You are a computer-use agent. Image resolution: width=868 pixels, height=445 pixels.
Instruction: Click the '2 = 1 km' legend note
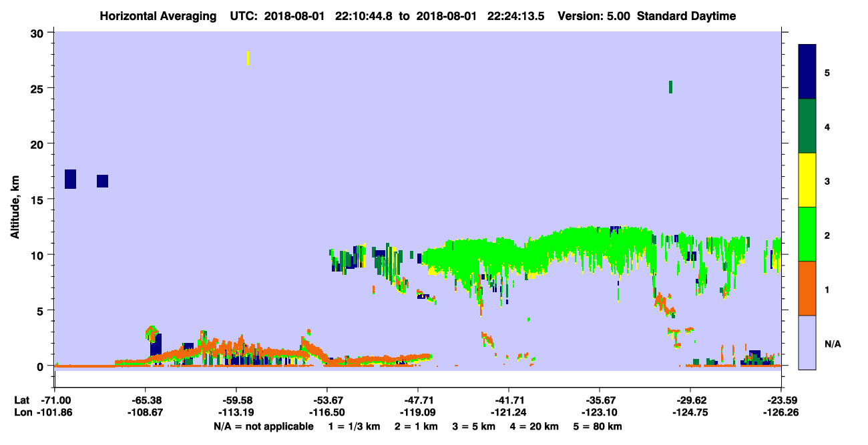tap(417, 426)
